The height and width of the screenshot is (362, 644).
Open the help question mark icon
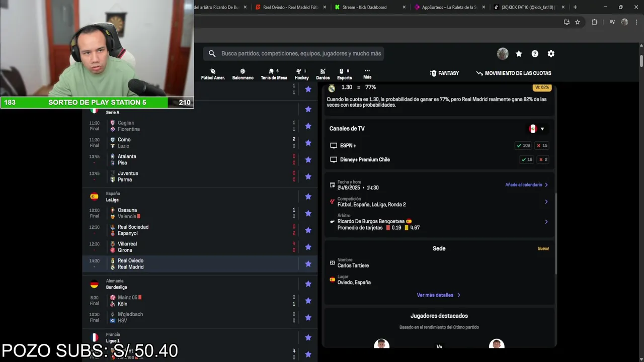(x=535, y=54)
